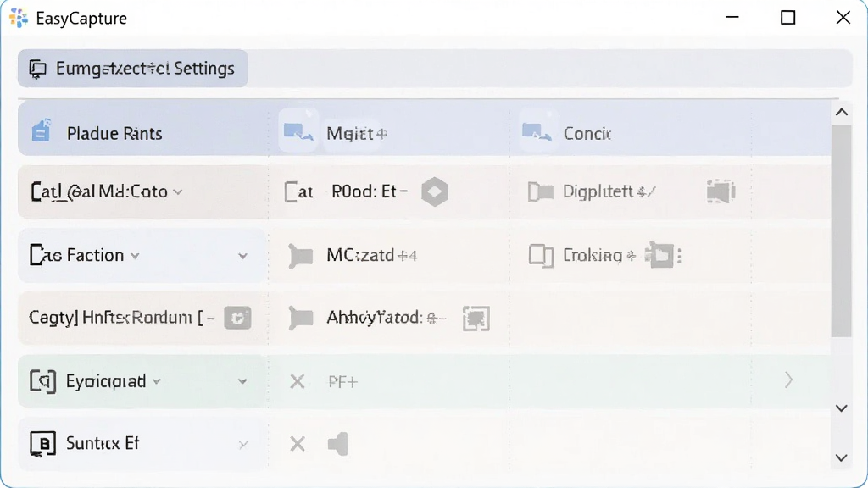This screenshot has width=868, height=488.
Task: Click the bottommost scrollbar down arrow
Action: 842,457
